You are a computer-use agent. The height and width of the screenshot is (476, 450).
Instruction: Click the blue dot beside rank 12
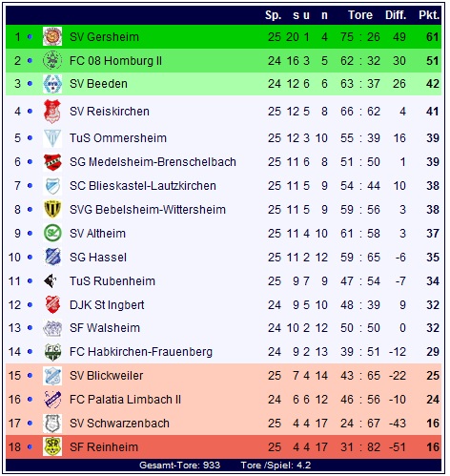point(30,304)
